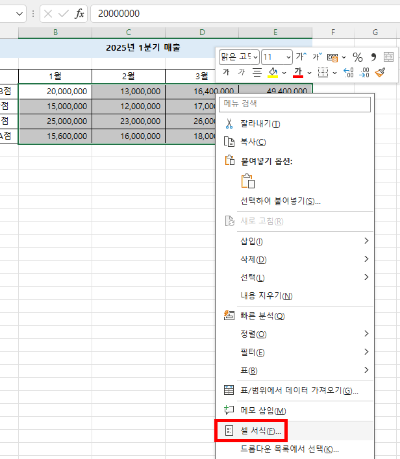This screenshot has width=400, height=459.
Task: Expand the 필터(E) submenu
Action: click(x=366, y=352)
